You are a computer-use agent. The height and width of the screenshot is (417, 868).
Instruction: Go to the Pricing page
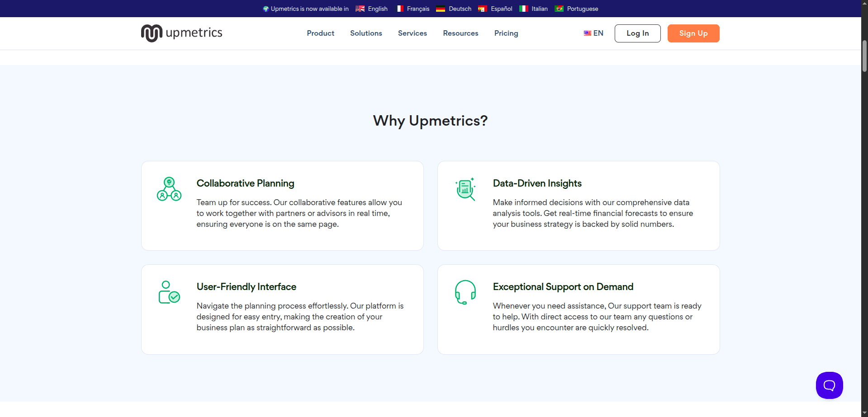tap(506, 33)
